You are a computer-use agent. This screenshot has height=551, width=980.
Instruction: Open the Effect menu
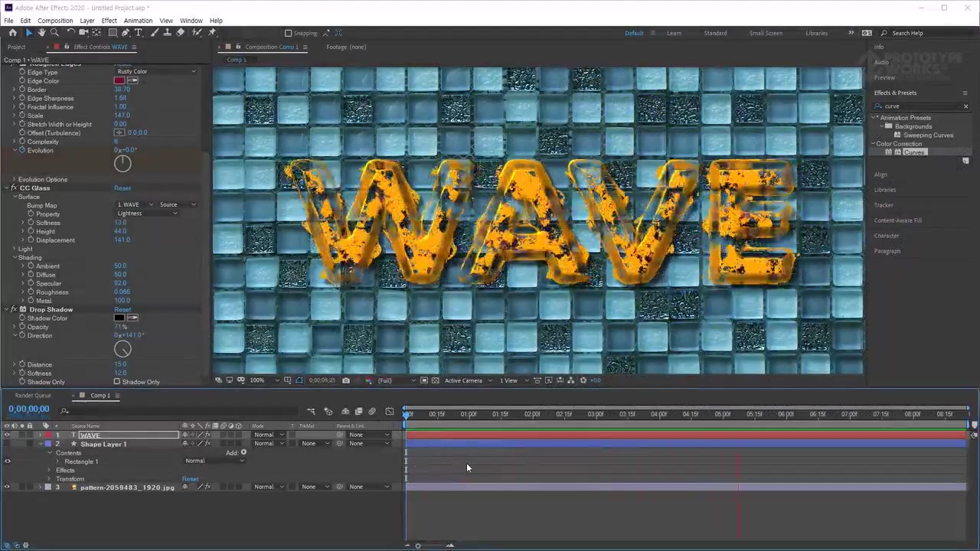point(109,21)
